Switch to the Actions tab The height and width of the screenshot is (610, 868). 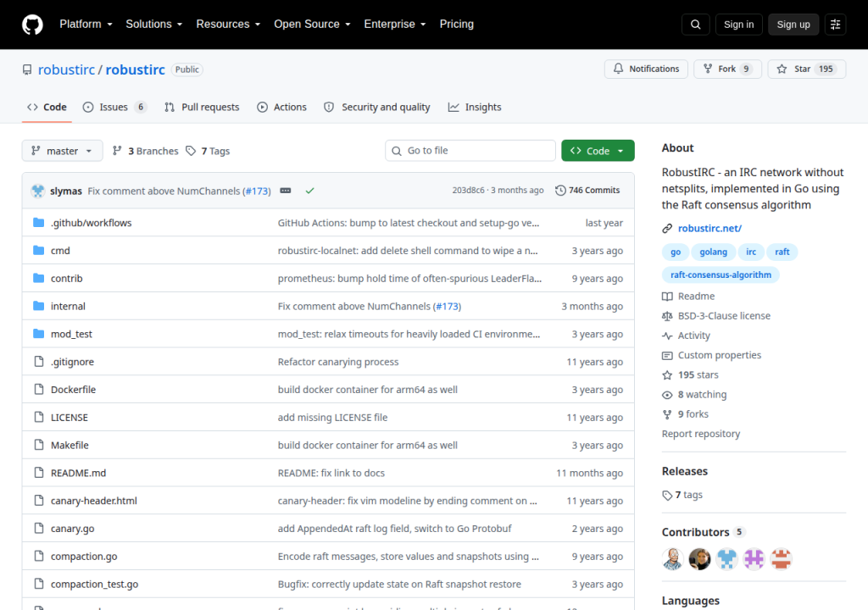point(281,108)
